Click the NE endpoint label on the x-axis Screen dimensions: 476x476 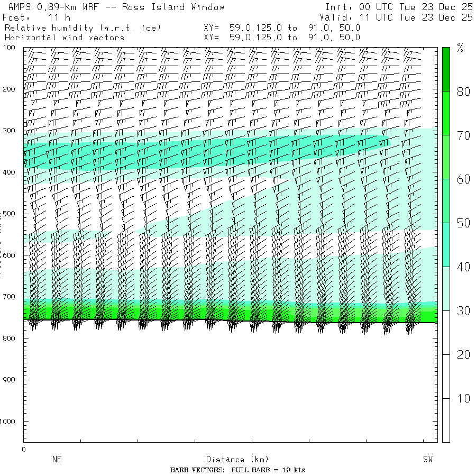point(57,460)
